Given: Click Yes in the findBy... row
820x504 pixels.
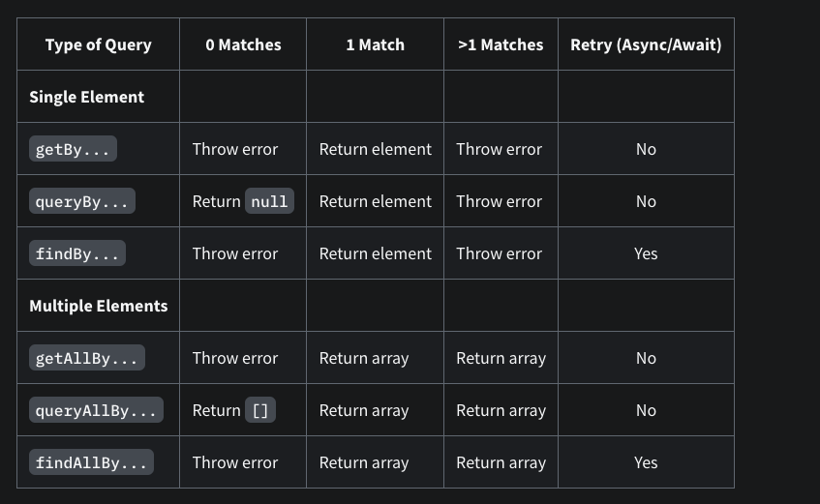Looking at the screenshot, I should [646, 253].
